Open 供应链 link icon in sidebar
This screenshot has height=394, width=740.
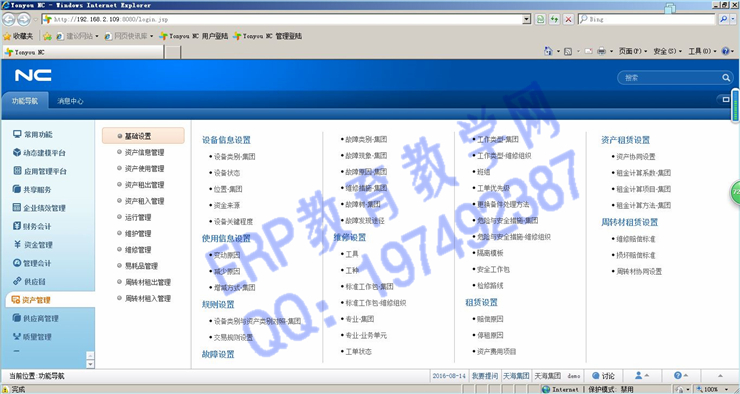[17, 281]
